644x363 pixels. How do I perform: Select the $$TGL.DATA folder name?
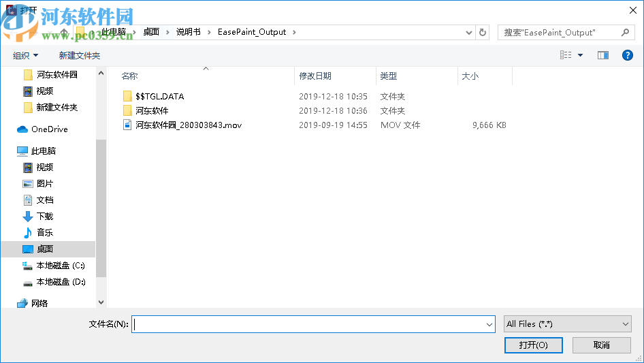(160, 96)
